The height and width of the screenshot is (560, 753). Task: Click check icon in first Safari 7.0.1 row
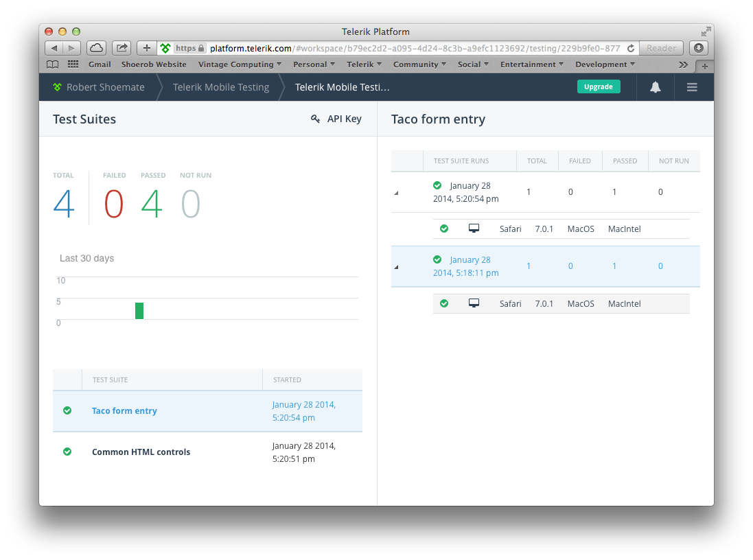[444, 229]
